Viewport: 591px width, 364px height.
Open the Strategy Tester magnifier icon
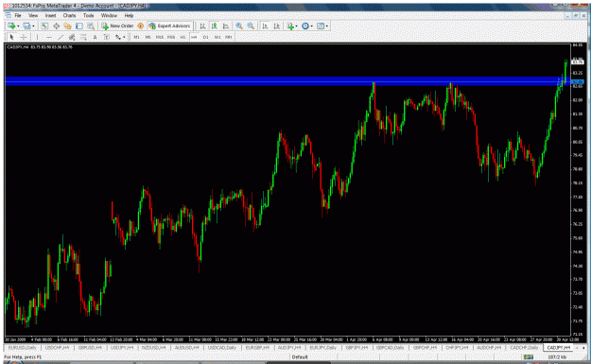(91, 26)
